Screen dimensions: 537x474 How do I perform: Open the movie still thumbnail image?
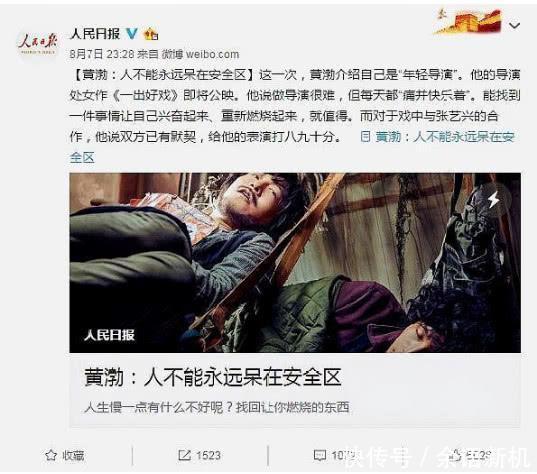[x=295, y=263]
